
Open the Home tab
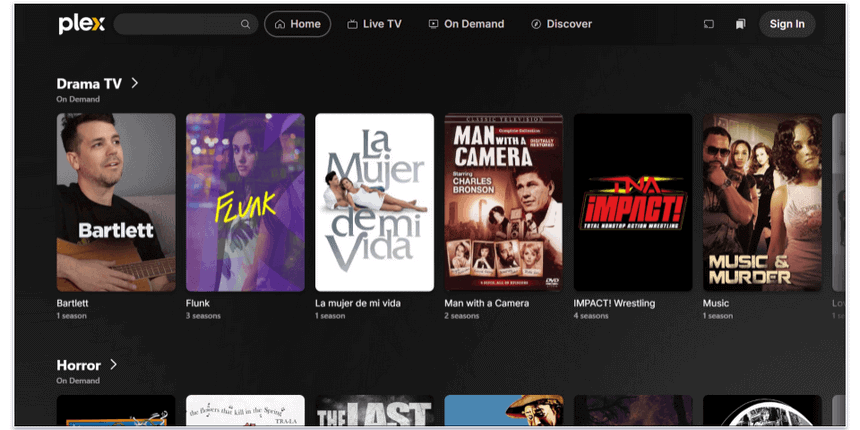pyautogui.click(x=298, y=24)
